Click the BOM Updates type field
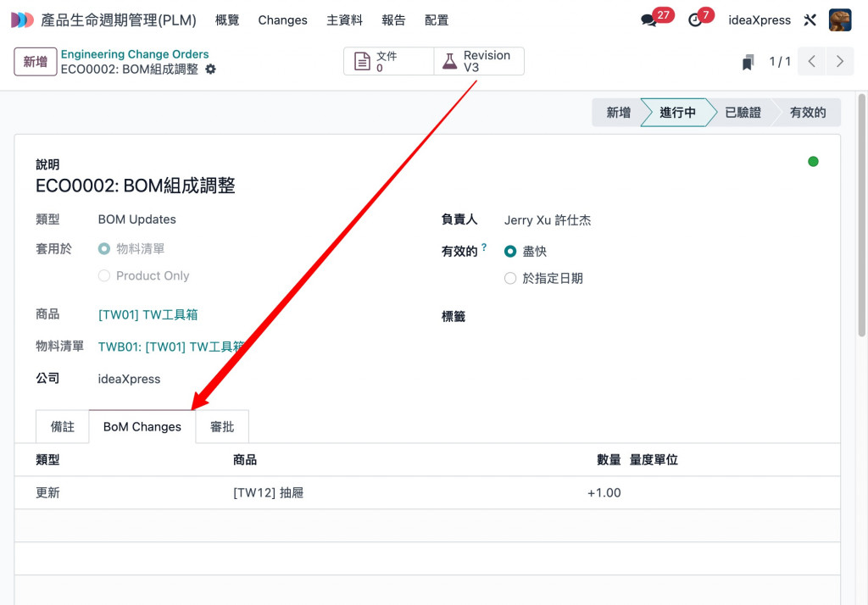The image size is (868, 605). 136,219
